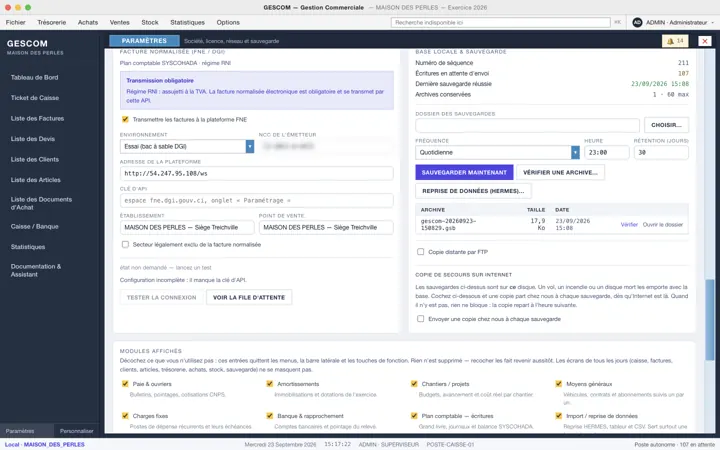Click CHOISIR button for backup folder
This screenshot has width=720, height=450.
[666, 125]
